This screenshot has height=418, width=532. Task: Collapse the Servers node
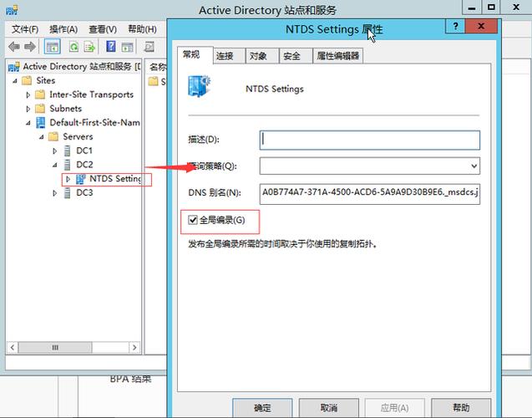coord(42,137)
